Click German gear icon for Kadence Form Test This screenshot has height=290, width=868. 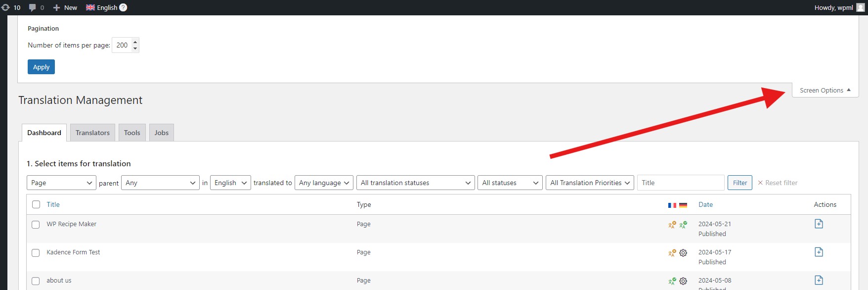[683, 253]
